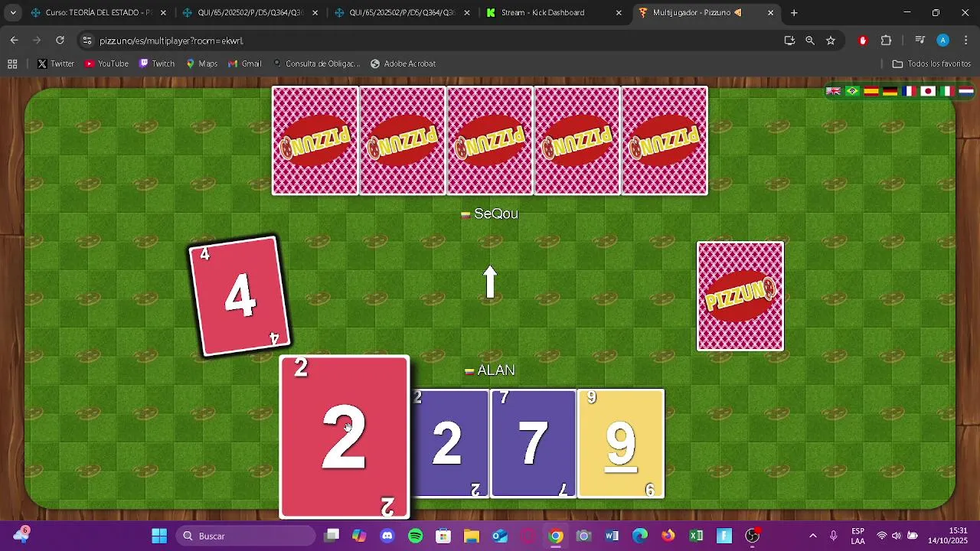The height and width of the screenshot is (551, 980).
Task: Choose the Spanish flag language
Action: click(x=871, y=91)
